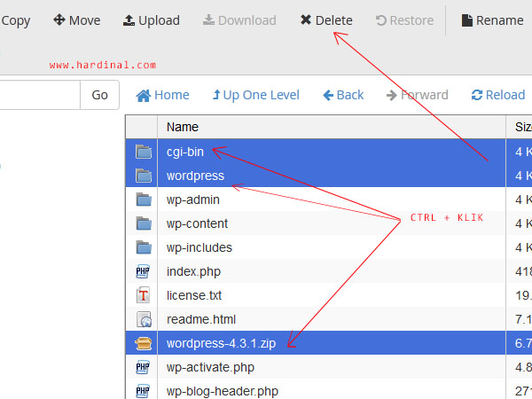Select the cgi-bin folder name
This screenshot has height=399, width=532.
185,152
